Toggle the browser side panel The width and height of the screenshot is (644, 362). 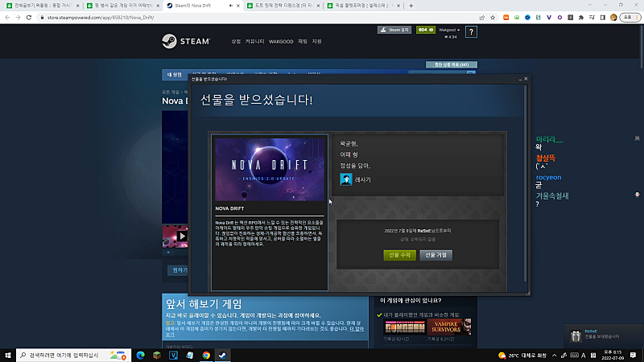point(602,18)
